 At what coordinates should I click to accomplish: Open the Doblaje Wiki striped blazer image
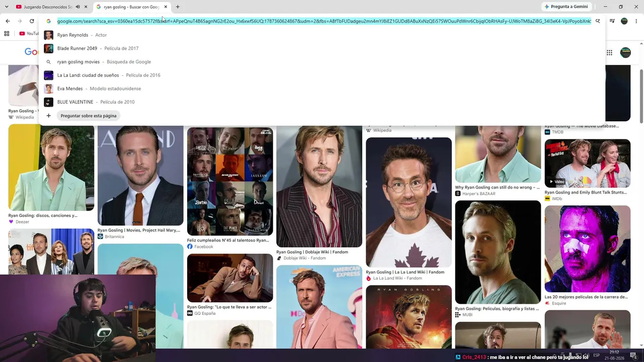point(319,187)
